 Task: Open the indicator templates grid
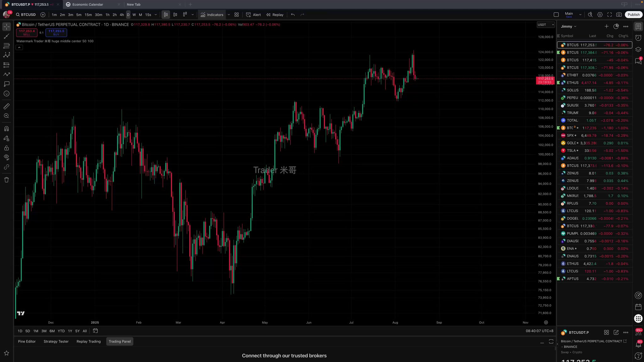237,15
